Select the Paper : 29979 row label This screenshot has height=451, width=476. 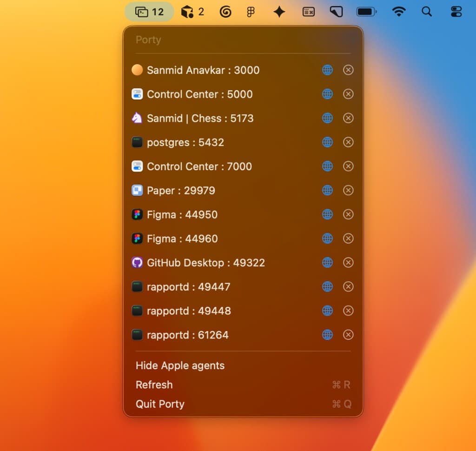click(181, 191)
